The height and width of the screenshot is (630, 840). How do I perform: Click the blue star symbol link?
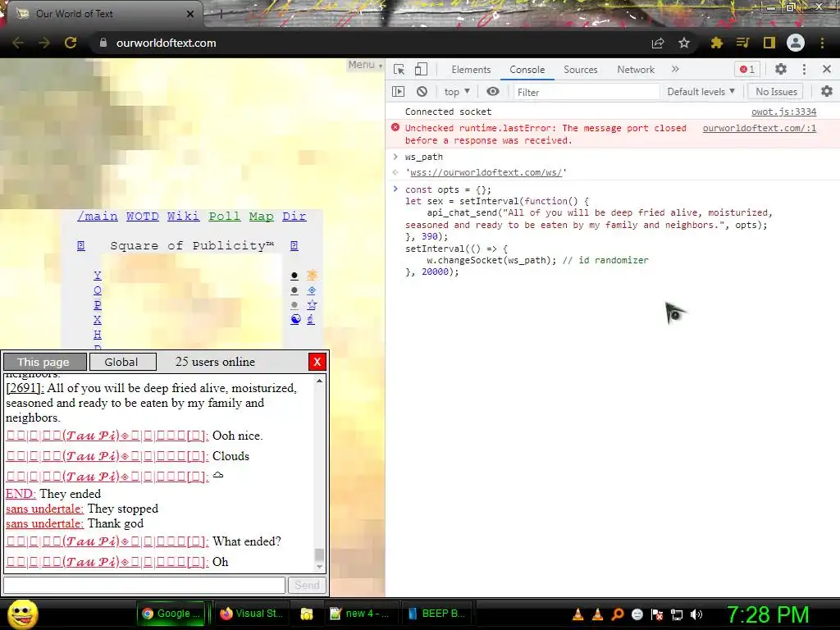coord(312,305)
